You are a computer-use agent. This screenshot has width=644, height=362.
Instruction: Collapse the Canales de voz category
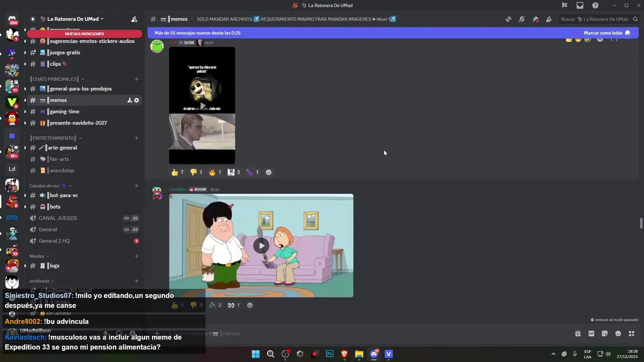point(50,186)
